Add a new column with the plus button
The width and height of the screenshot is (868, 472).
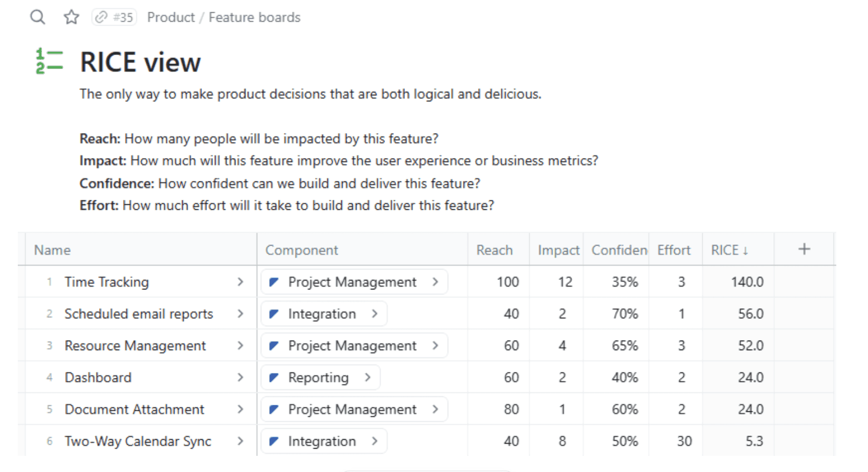click(804, 249)
